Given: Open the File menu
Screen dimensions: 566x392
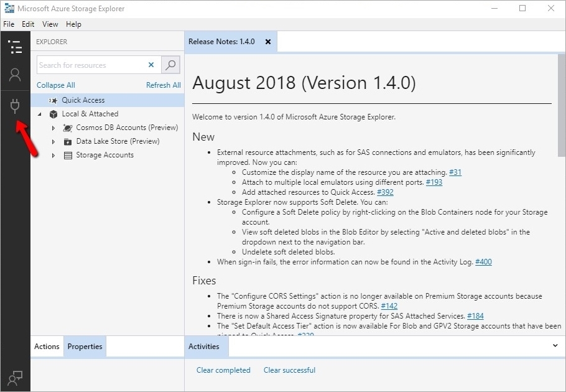Looking at the screenshot, I should point(9,24).
